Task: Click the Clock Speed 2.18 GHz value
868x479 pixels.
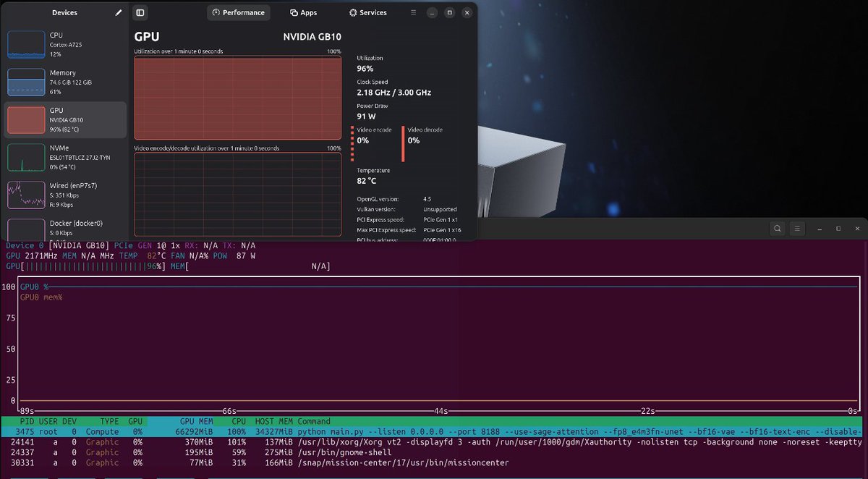Action: 394,93
